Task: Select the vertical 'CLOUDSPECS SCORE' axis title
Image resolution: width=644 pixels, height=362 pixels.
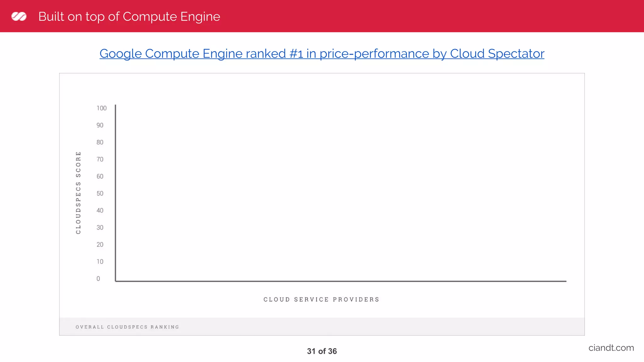Action: (78, 193)
